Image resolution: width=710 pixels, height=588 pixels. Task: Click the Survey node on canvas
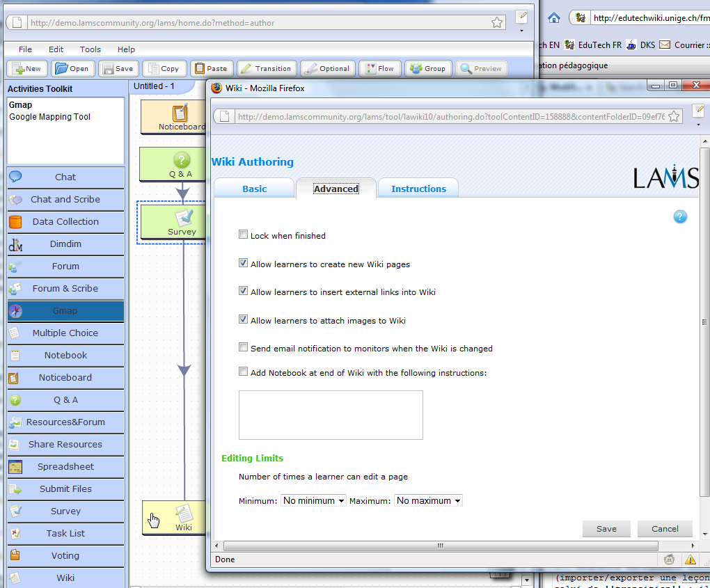coord(173,222)
